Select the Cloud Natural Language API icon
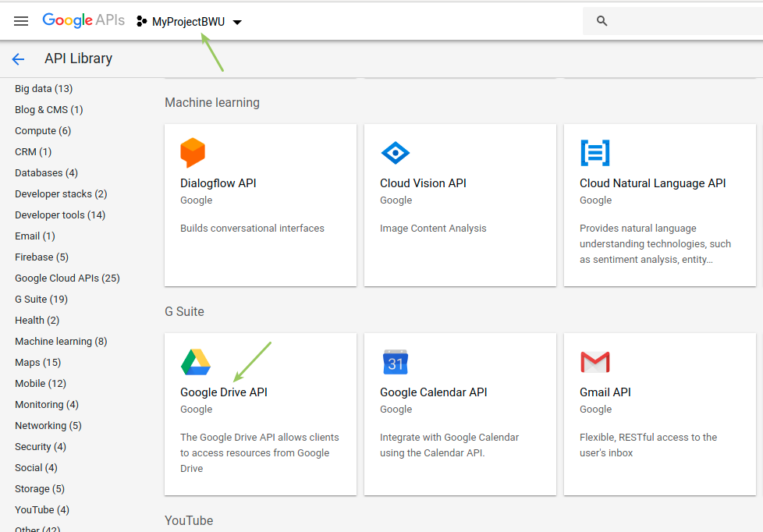Viewport: 763px width, 532px height. tap(595, 153)
